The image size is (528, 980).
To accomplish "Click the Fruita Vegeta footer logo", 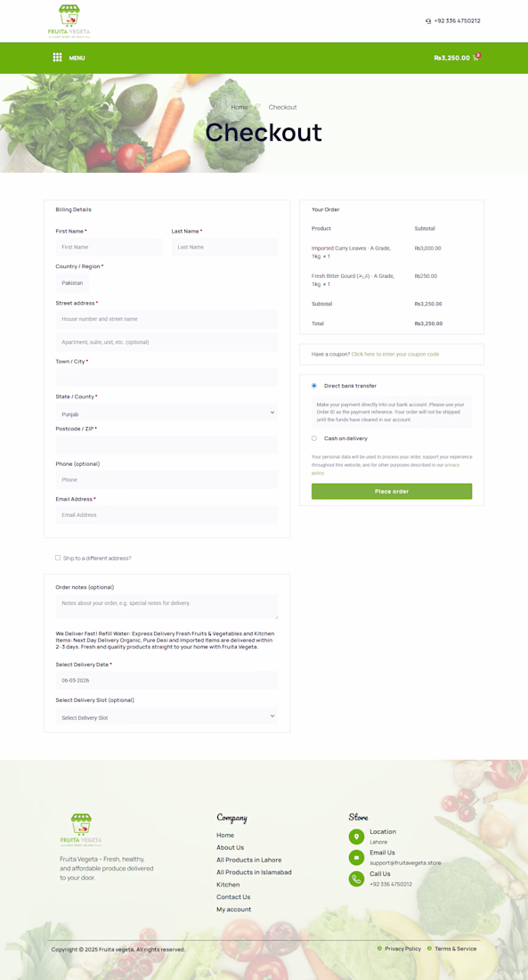I will click(81, 830).
